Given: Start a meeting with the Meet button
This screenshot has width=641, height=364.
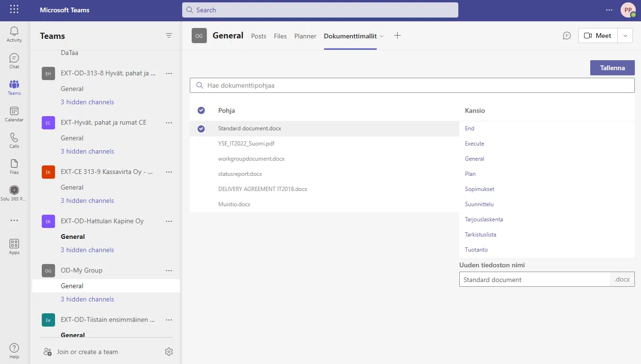Looking at the screenshot, I should 597,36.
